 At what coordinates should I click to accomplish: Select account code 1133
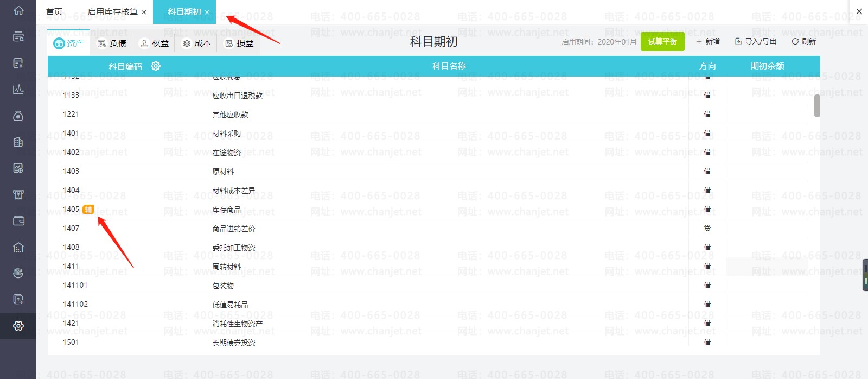coord(71,95)
